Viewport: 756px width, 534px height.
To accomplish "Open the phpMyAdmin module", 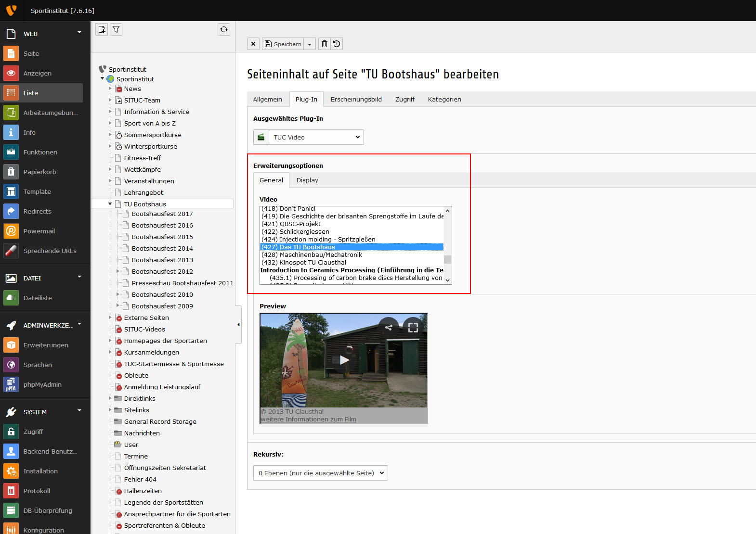I will [42, 384].
